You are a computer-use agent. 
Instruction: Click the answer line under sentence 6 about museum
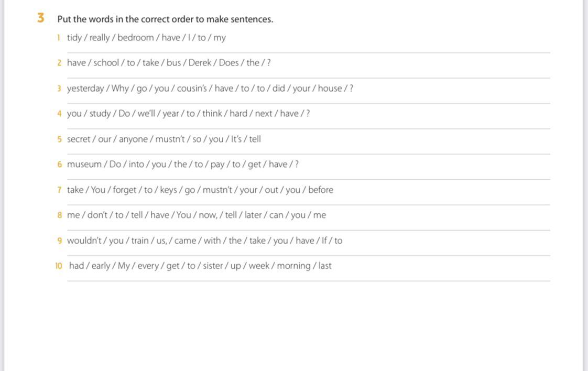(309, 179)
